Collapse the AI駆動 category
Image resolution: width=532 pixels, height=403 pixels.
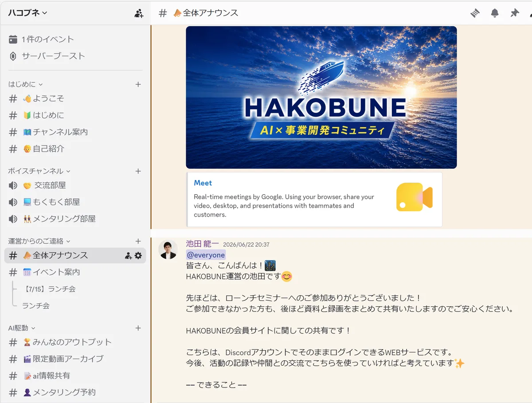coord(21,328)
